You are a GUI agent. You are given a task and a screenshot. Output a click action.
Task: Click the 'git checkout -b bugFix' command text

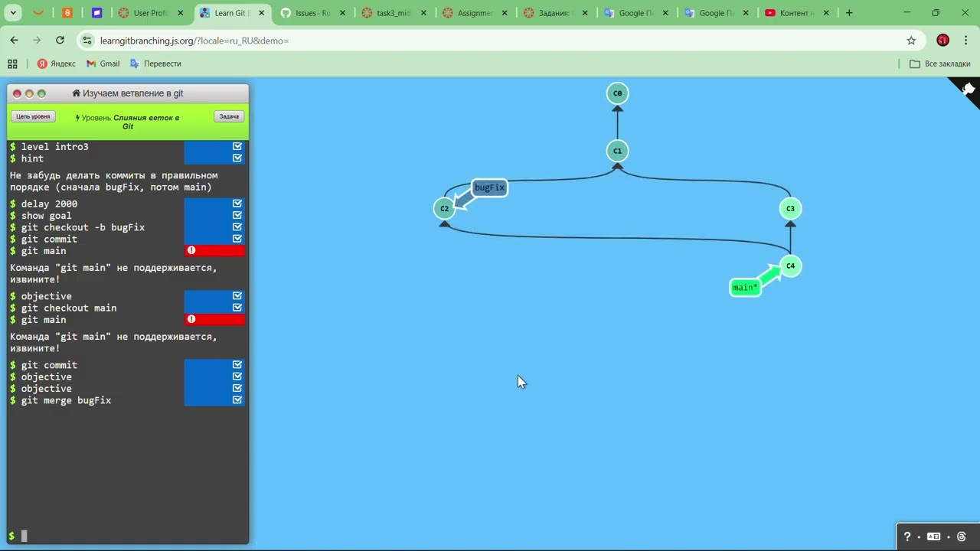(x=83, y=227)
